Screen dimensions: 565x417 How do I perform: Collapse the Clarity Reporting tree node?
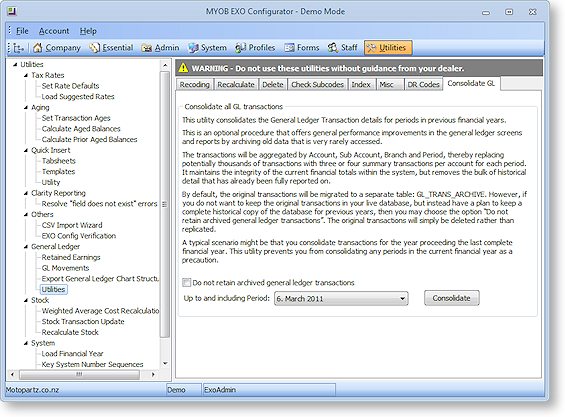point(26,193)
